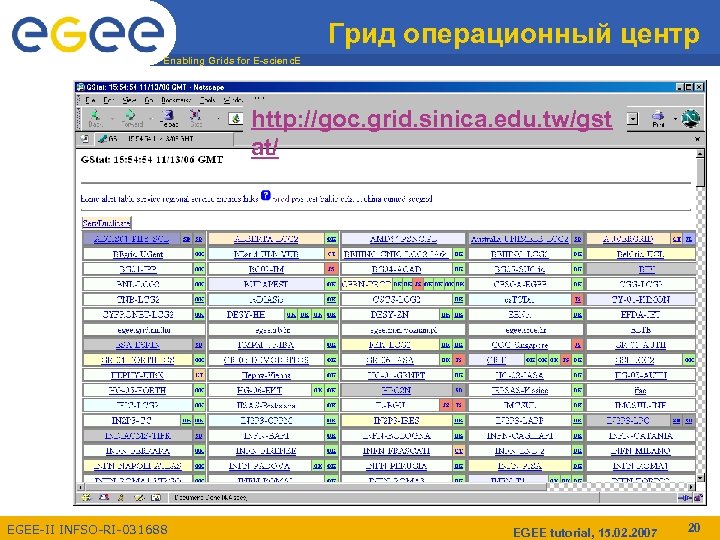Viewport: 720px width, 540px height.
Task: Click the green ok cell beside BUDAPEST
Action: point(331,284)
